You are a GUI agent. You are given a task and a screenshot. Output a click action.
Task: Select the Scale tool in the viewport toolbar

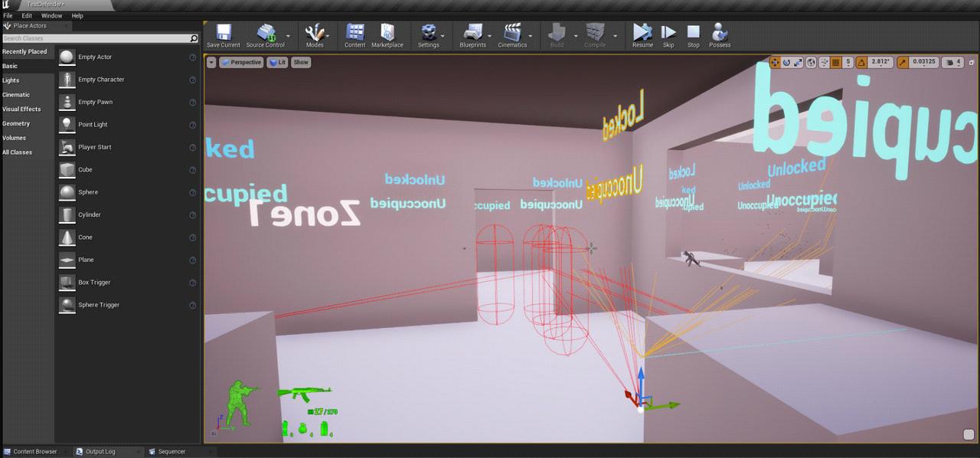click(799, 62)
